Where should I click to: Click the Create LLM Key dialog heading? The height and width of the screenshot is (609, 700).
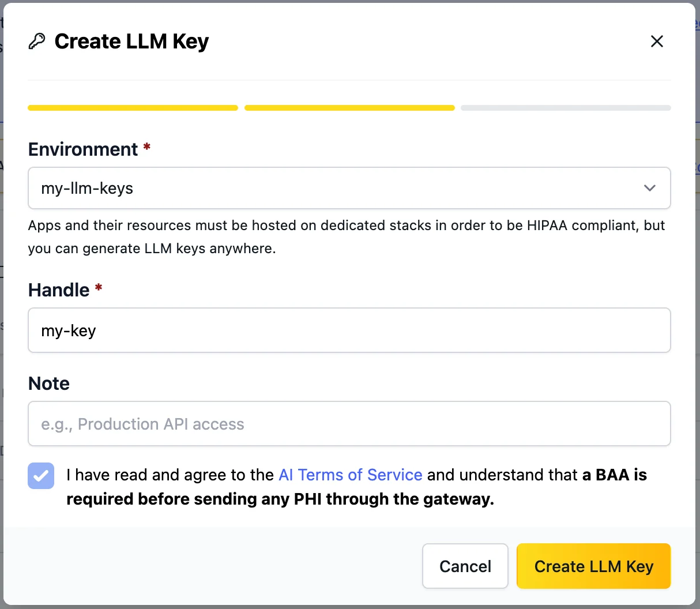coord(131,42)
